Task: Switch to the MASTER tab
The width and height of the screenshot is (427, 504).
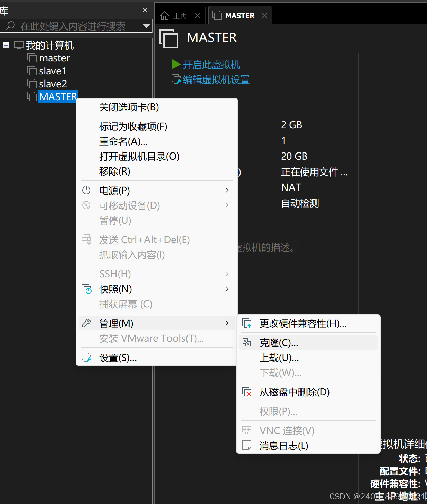Action: [x=240, y=16]
